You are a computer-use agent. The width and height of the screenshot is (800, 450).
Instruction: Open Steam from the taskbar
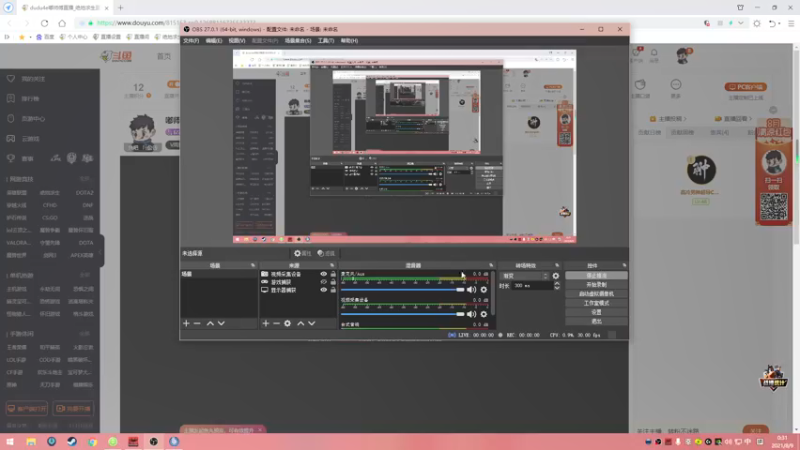click(72, 442)
